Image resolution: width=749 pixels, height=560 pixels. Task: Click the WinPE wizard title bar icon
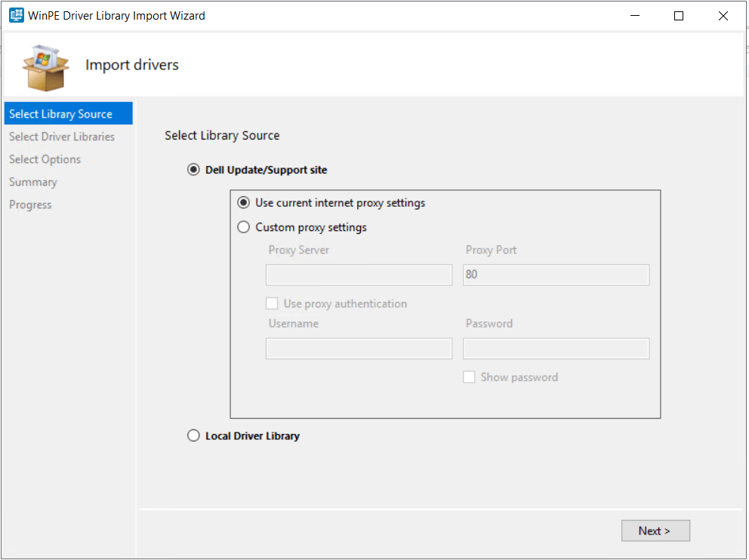tap(16, 15)
